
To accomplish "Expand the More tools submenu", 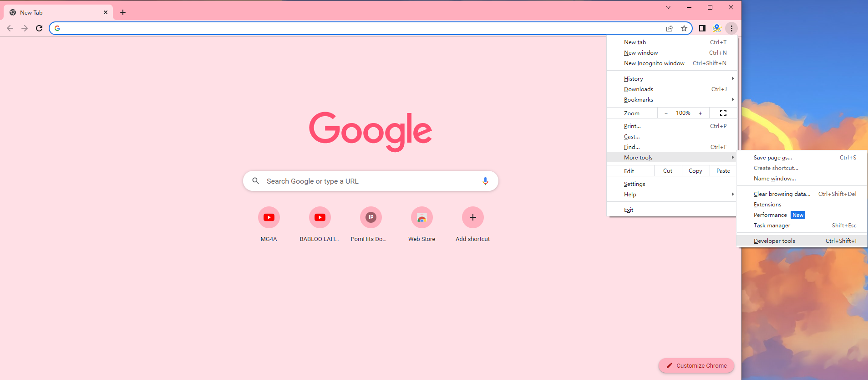I will pyautogui.click(x=672, y=158).
